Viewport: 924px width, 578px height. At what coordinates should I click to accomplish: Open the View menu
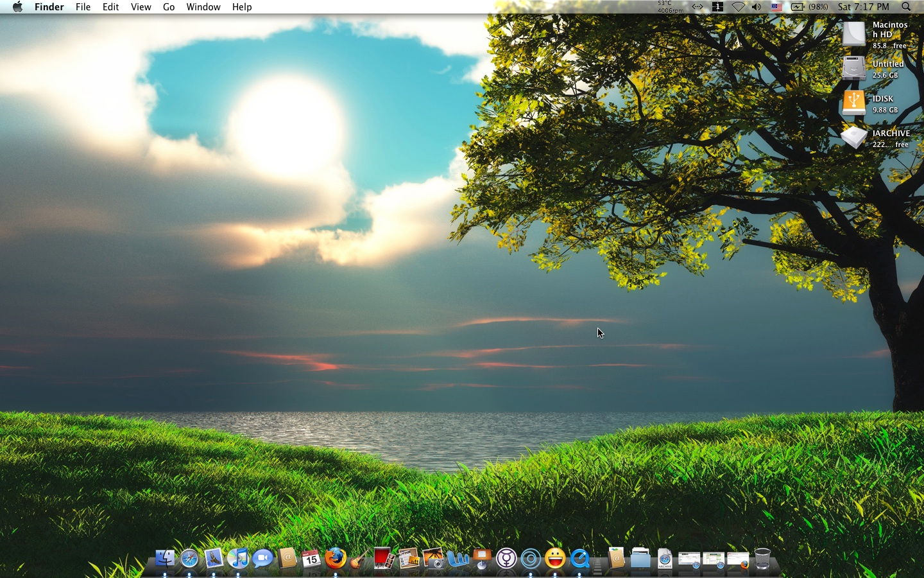coord(141,7)
